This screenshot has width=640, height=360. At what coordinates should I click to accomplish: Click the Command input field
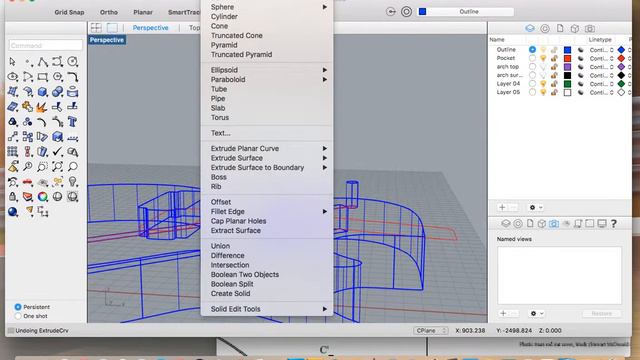[x=45, y=45]
